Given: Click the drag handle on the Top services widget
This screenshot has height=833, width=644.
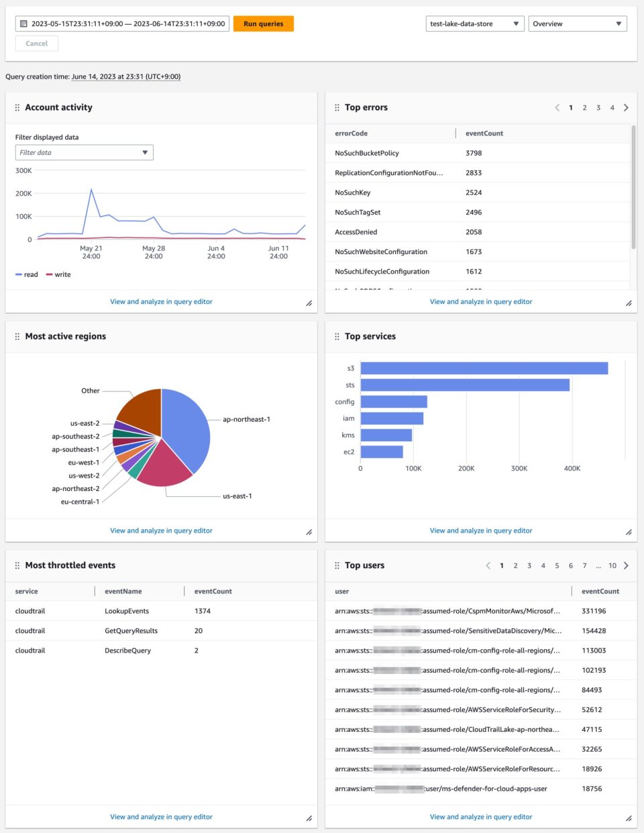Looking at the screenshot, I should point(336,336).
